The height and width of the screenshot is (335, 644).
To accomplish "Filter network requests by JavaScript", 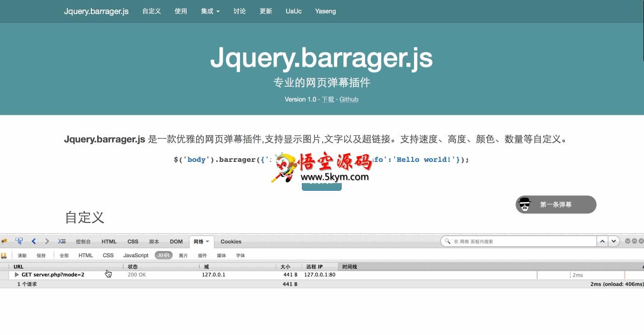I will click(136, 255).
